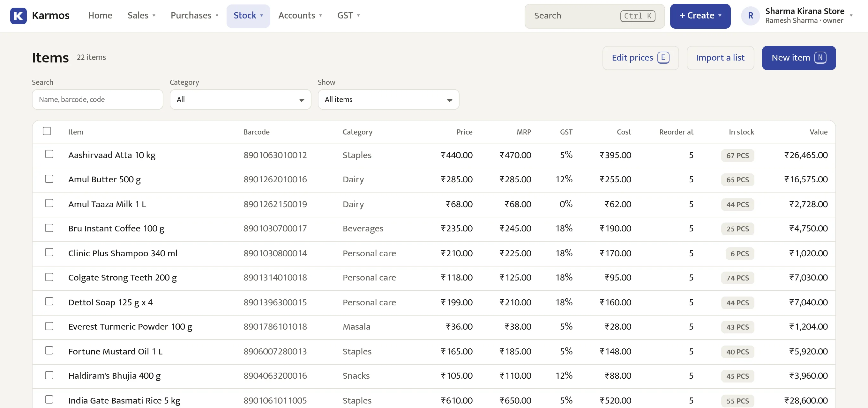Click the ₹28,600.00 value cell
This screenshot has width=868, height=408.
[x=806, y=401]
